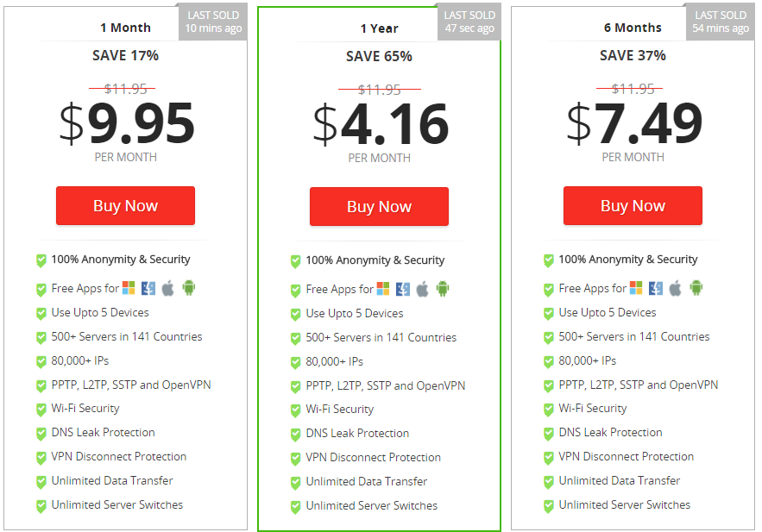Click the Windows icon in the 6 Months plan
Screen dimensions: 762x532
click(x=636, y=288)
